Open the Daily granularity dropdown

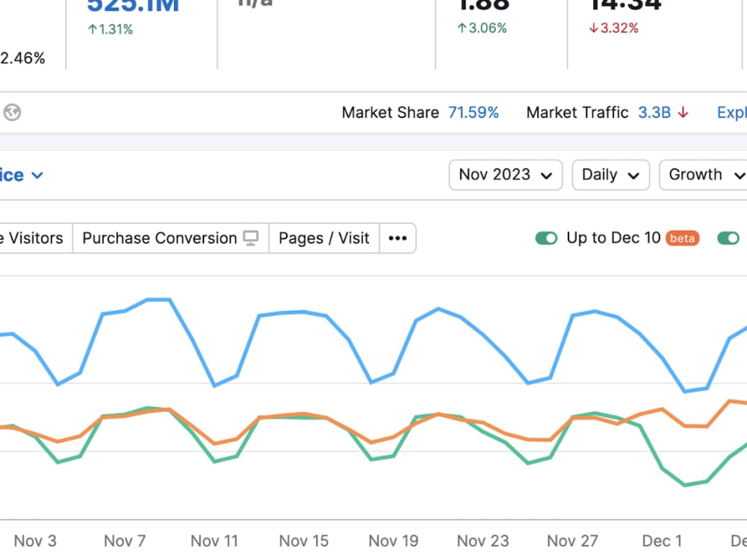point(611,175)
